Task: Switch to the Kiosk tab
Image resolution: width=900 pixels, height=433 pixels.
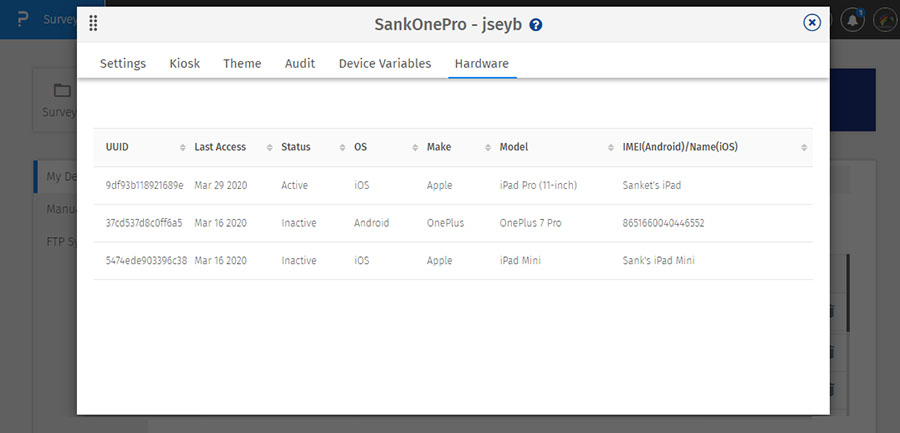Action: coord(185,63)
